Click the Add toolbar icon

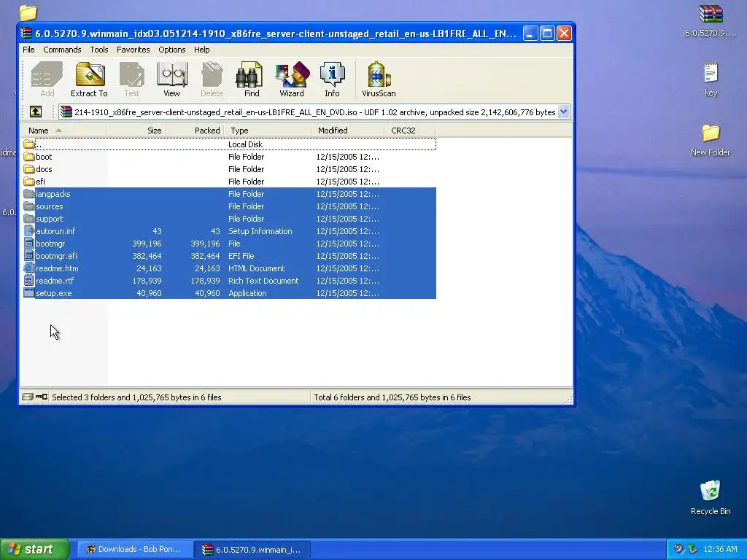click(x=47, y=79)
